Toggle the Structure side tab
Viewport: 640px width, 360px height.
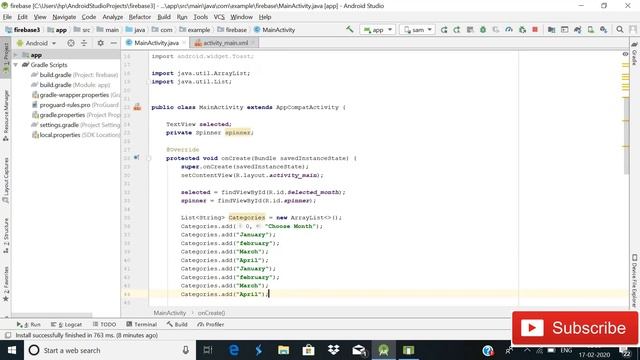[x=6, y=235]
